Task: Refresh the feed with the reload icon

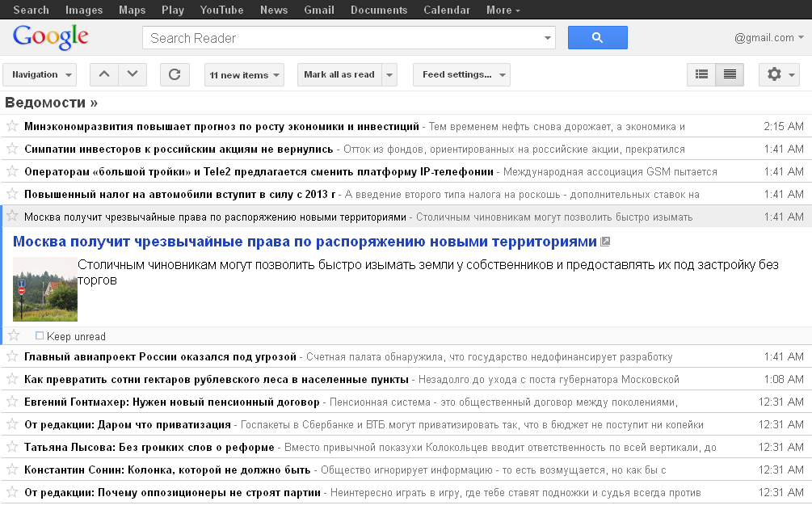Action: point(175,74)
